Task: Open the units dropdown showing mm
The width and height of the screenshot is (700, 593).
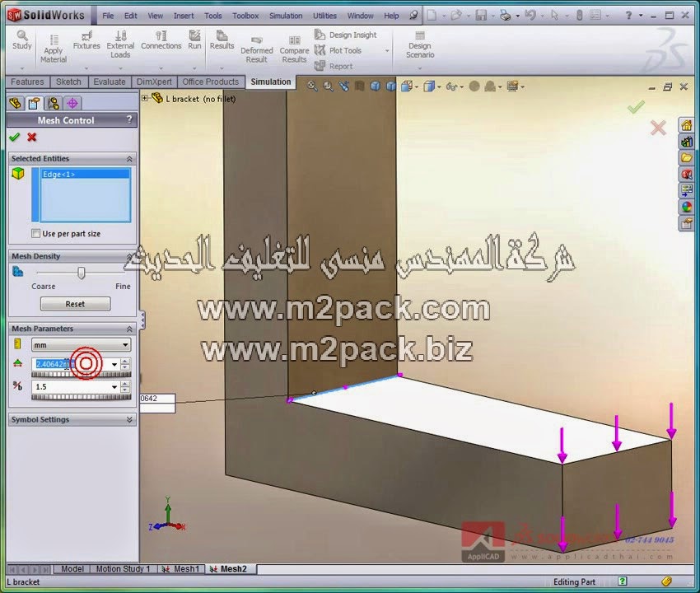Action: click(x=81, y=345)
